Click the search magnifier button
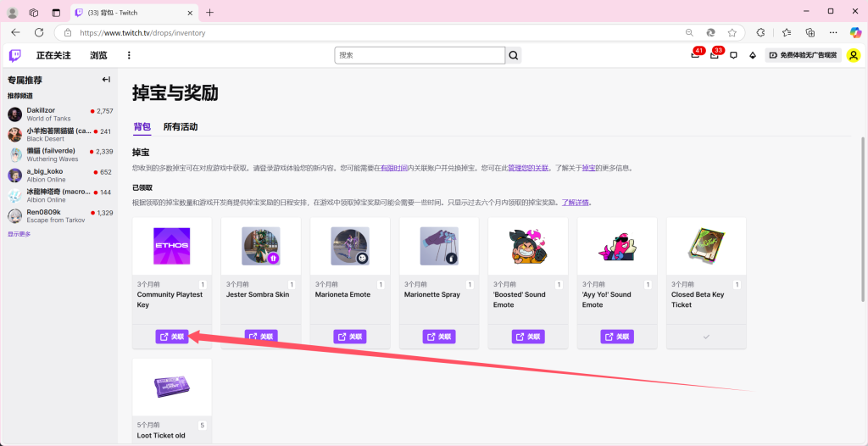The image size is (868, 446). coord(514,55)
